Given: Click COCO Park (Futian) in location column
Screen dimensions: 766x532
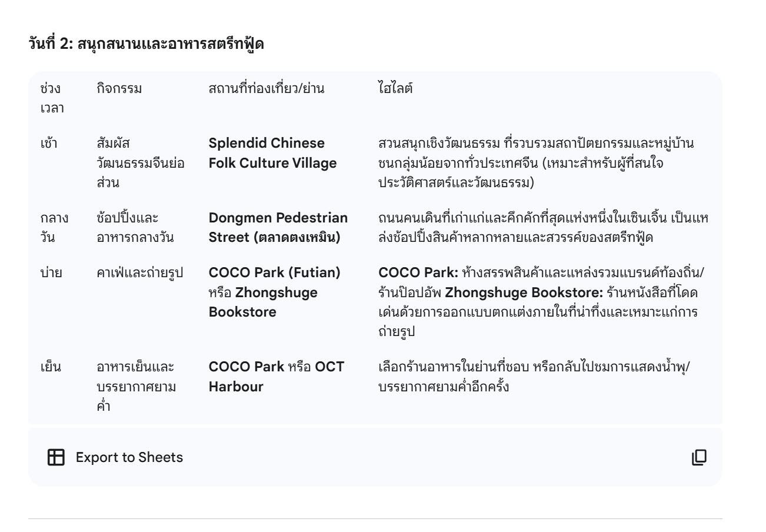Looking at the screenshot, I should point(275,274).
